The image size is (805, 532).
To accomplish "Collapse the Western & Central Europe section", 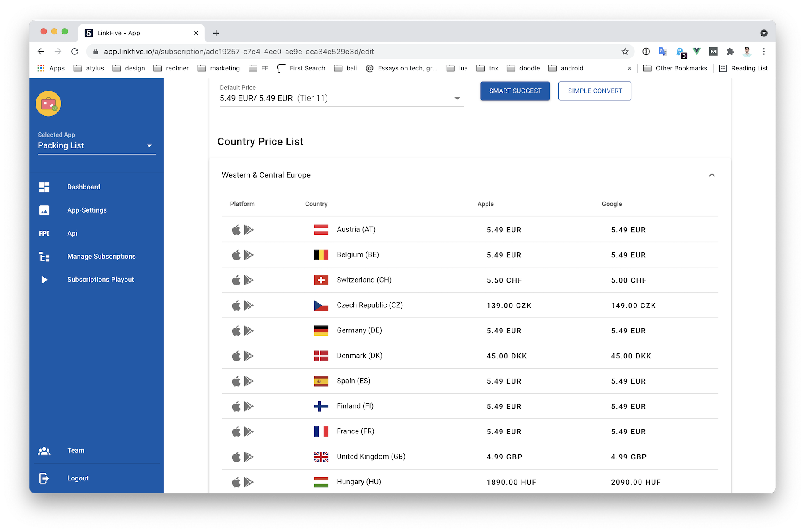I will (x=712, y=175).
